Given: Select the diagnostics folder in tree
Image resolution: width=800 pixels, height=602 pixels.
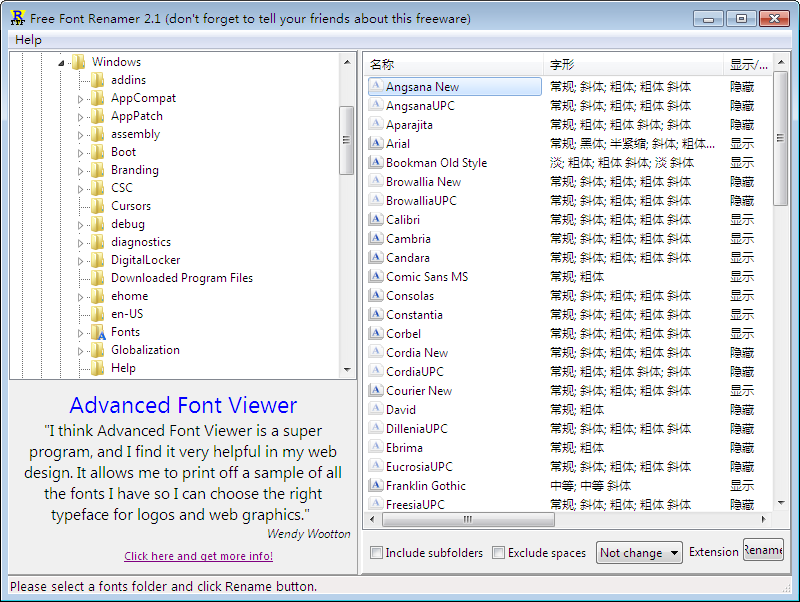Looking at the screenshot, I should click(141, 242).
